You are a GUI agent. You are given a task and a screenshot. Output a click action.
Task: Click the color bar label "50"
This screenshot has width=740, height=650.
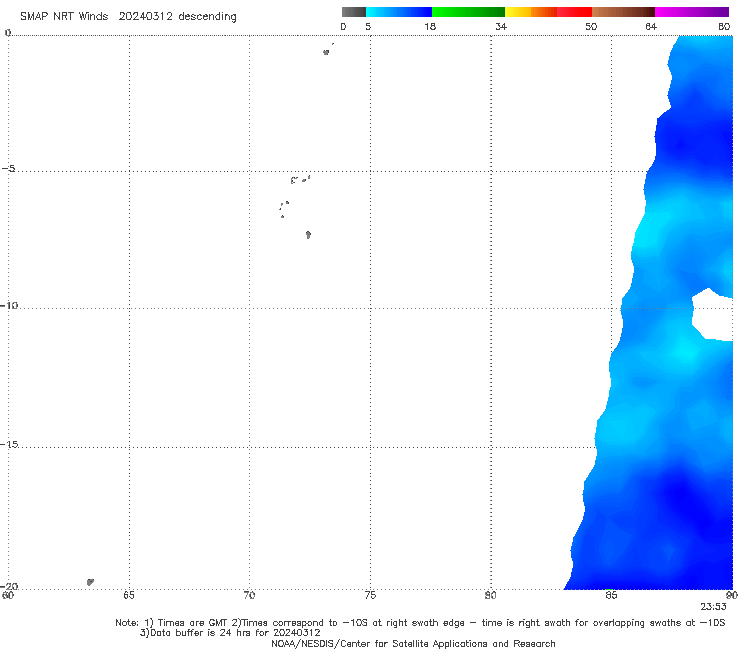click(x=591, y=26)
